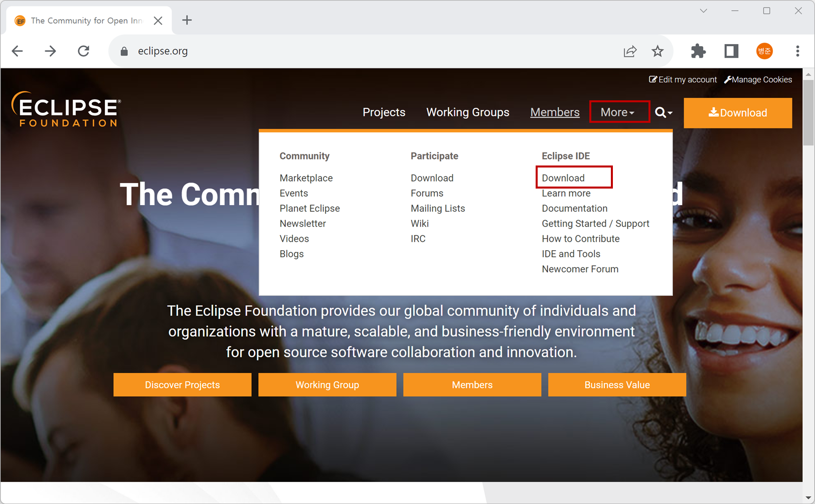Go forward to the next page
Screen dimensions: 815x504
[x=50, y=51]
